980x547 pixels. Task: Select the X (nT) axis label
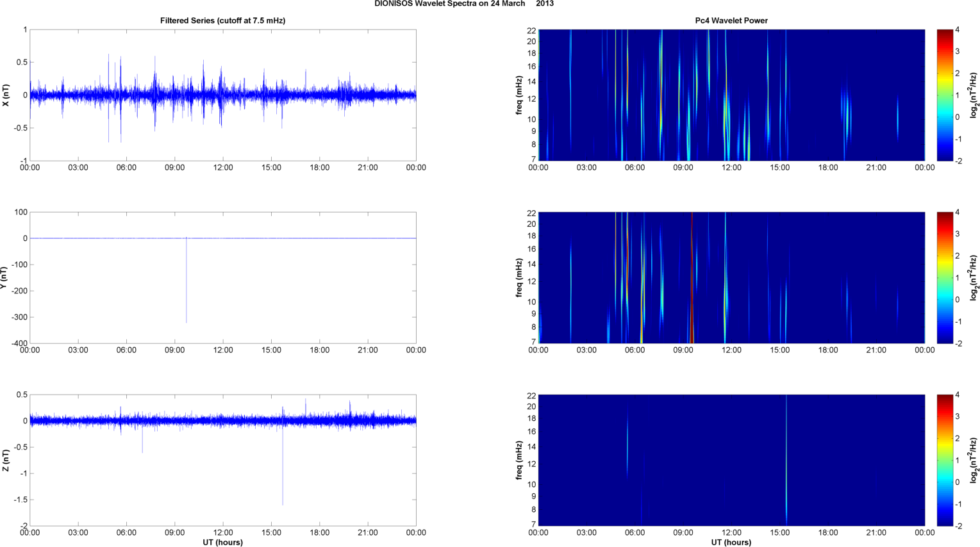(x=6, y=95)
